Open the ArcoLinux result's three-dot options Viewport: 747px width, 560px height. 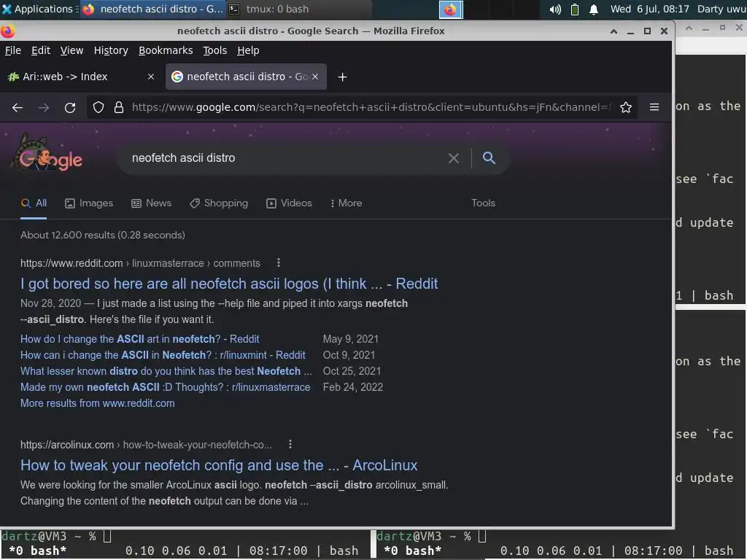point(290,444)
